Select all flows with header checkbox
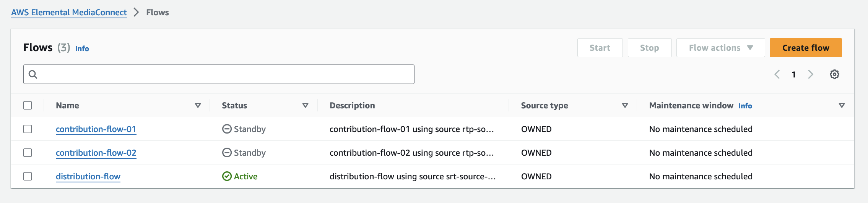 click(x=28, y=105)
